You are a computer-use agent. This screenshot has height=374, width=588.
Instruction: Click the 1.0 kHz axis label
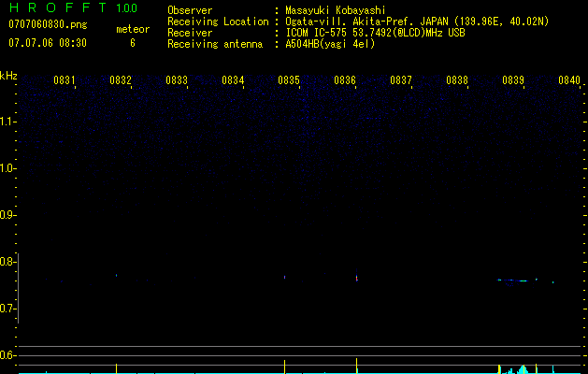click(7, 168)
